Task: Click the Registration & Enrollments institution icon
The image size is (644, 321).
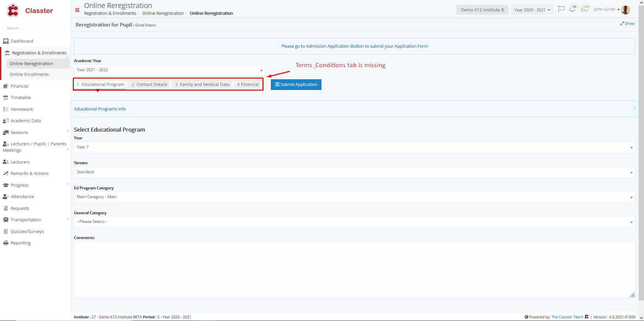Action: [x=7, y=53]
